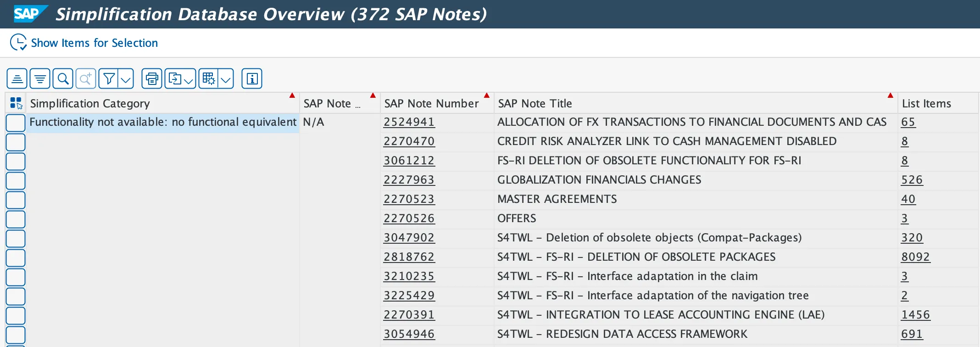Select the row checkbox for note 2524941
The width and height of the screenshot is (980, 347).
click(x=16, y=123)
